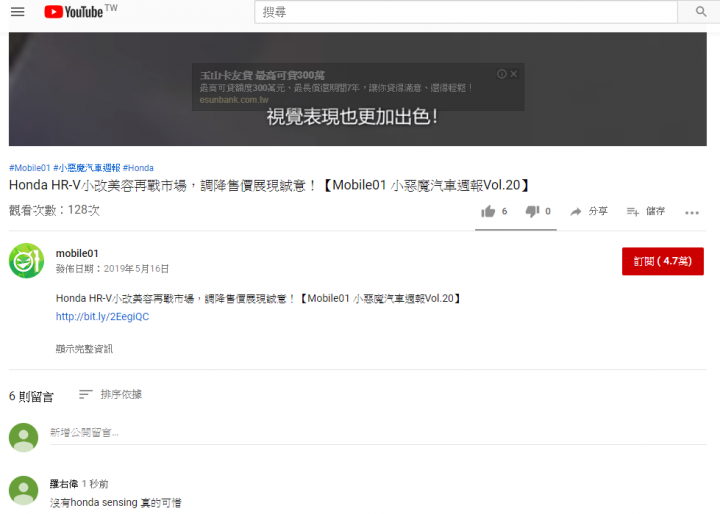Share the video via 分享

click(589, 211)
